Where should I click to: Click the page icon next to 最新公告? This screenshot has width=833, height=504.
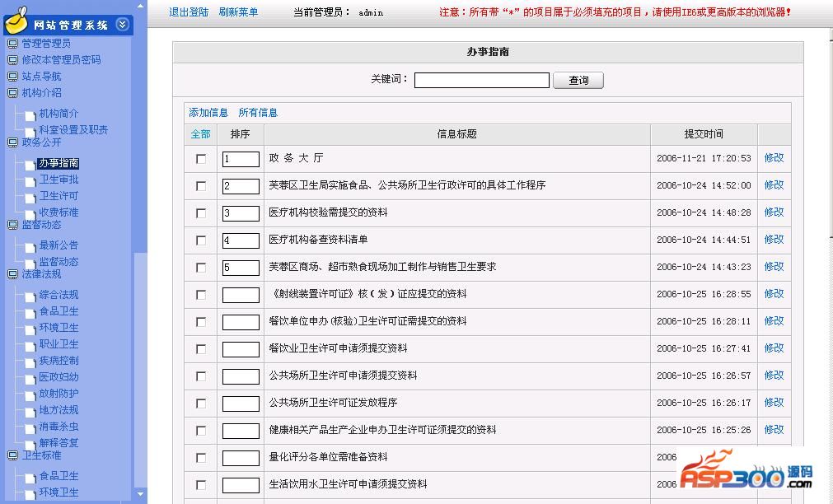coord(30,247)
